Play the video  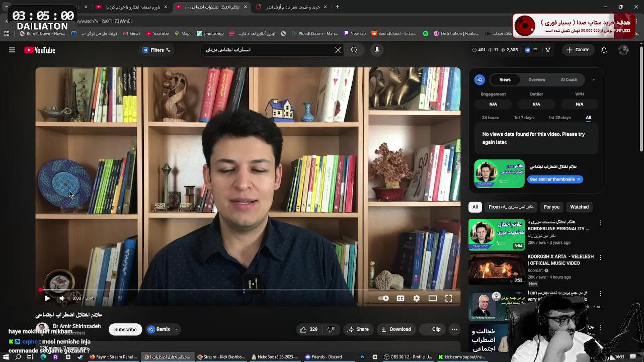[47, 298]
